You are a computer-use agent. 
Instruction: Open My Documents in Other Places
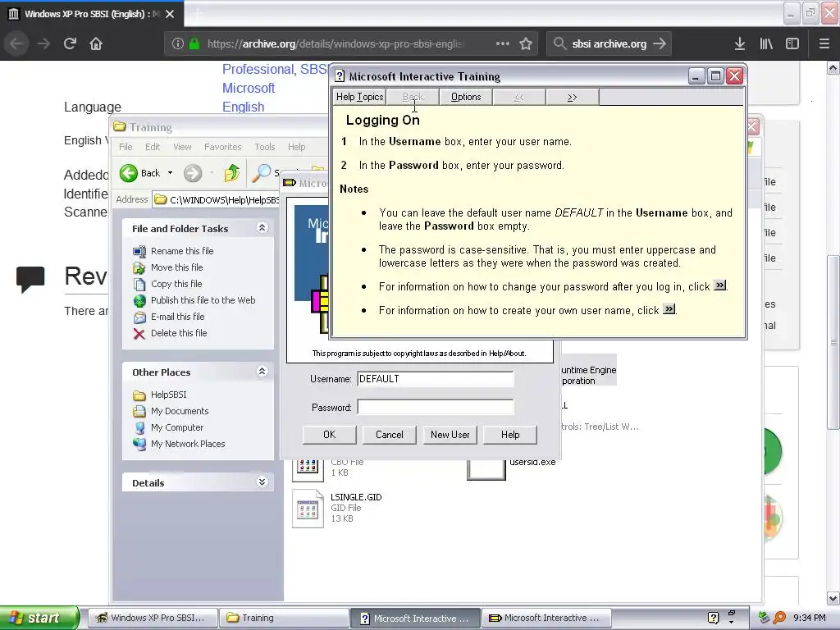pos(180,411)
